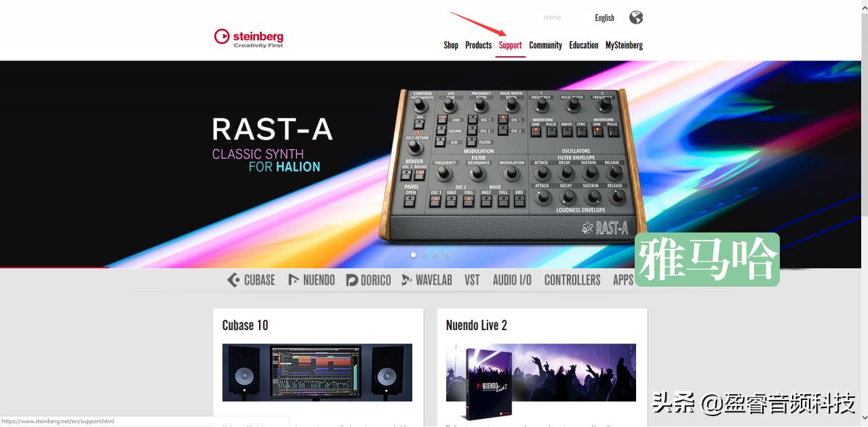Go to the Home breadcrumb link
868x427 pixels.
[x=553, y=18]
